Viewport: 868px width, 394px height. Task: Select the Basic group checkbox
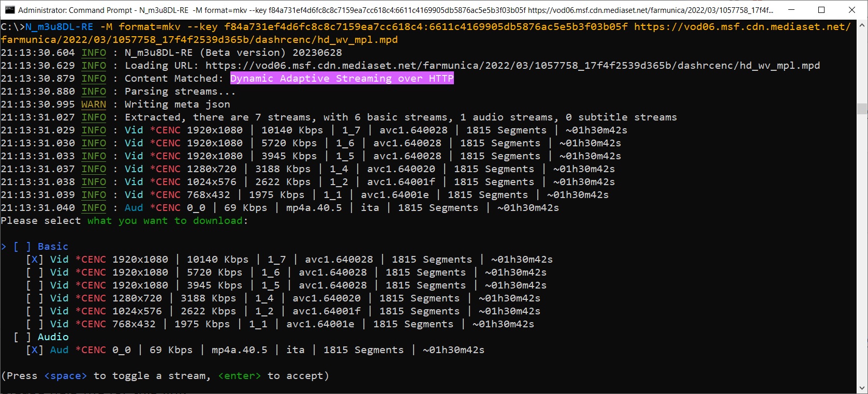tap(22, 247)
